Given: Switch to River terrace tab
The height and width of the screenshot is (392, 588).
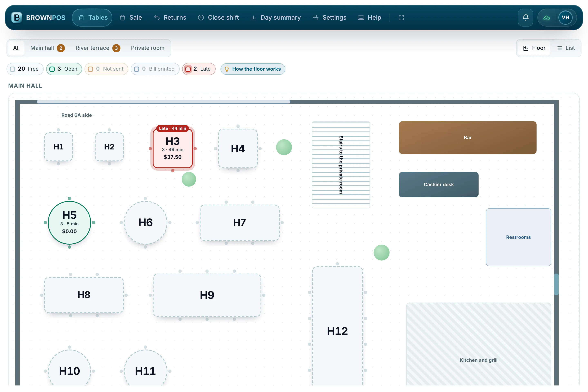Looking at the screenshot, I should pos(98,48).
